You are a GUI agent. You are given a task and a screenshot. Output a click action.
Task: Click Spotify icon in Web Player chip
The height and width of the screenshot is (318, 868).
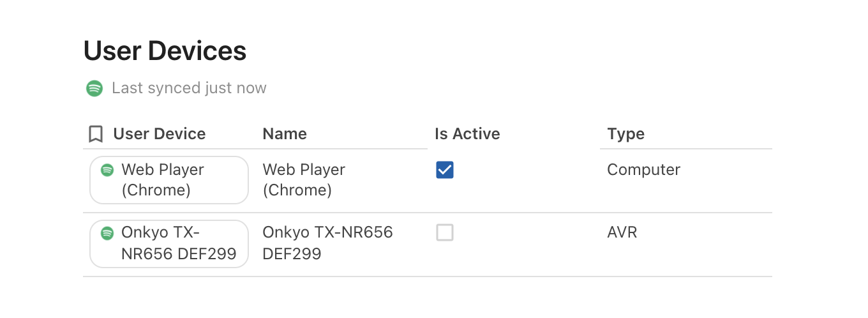point(107,170)
